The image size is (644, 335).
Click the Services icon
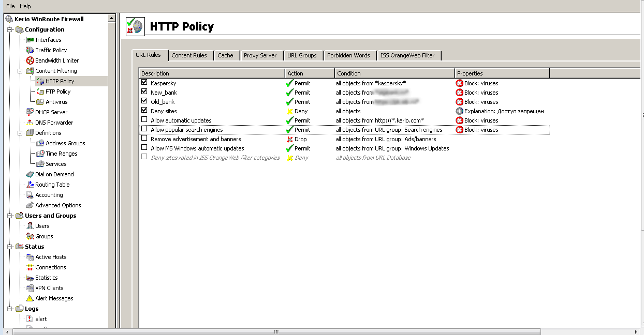[40, 164]
